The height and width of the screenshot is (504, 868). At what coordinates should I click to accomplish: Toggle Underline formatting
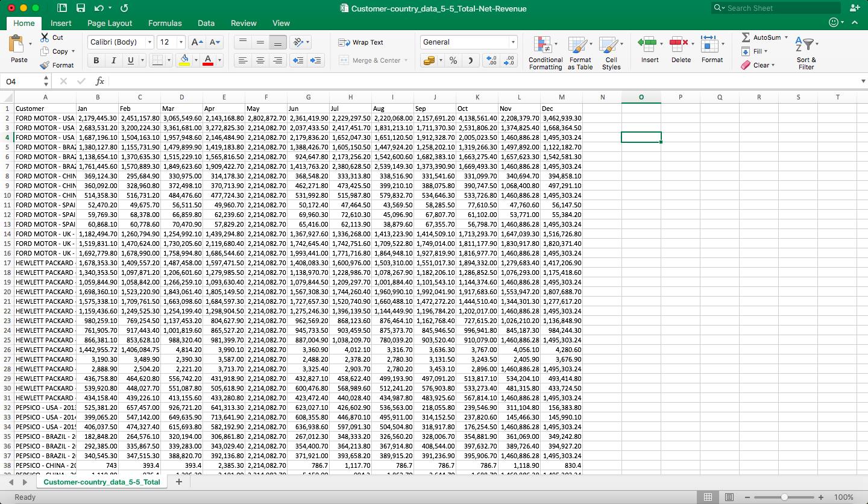131,60
